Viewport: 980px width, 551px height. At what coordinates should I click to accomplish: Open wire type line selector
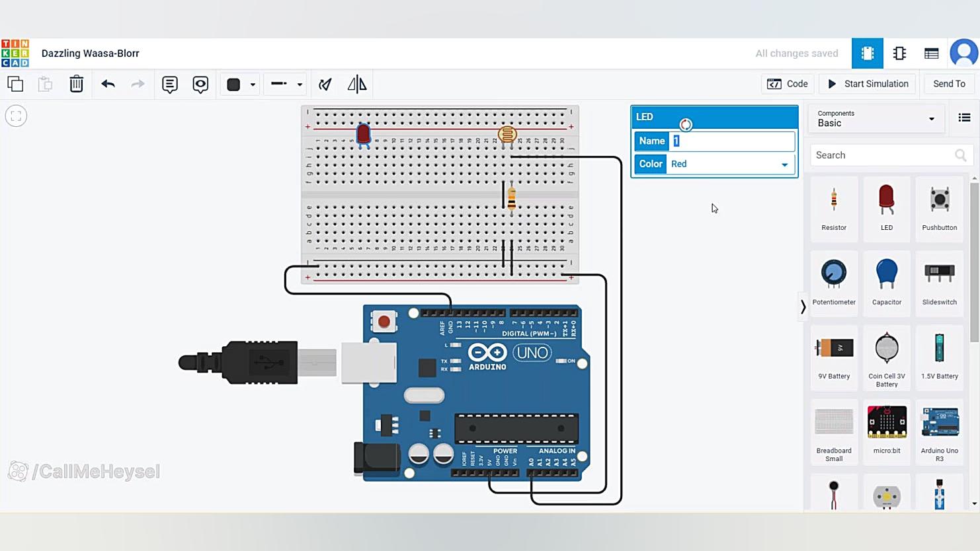[x=279, y=84]
